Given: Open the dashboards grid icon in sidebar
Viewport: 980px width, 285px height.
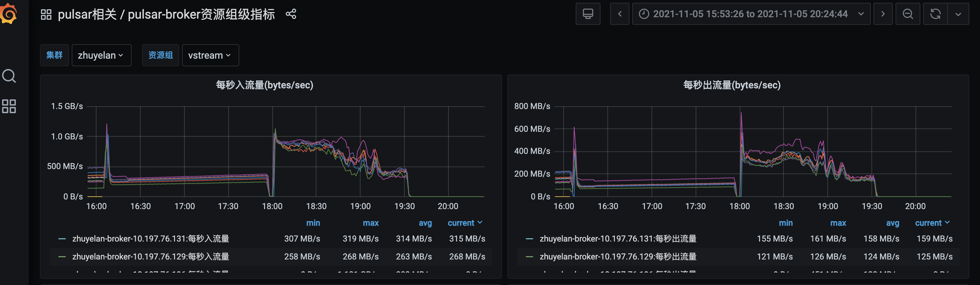Looking at the screenshot, I should point(9,106).
